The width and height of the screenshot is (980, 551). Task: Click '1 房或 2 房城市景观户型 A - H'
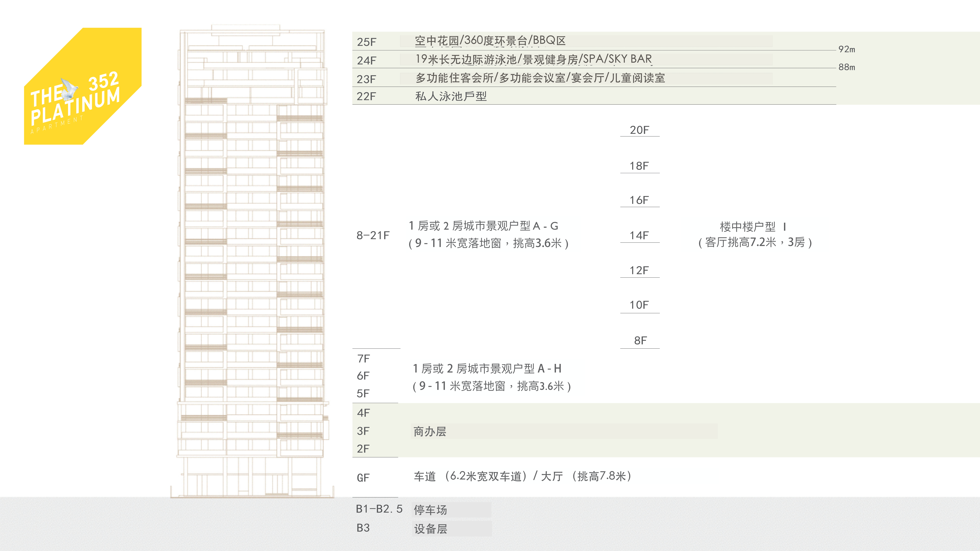[487, 368]
